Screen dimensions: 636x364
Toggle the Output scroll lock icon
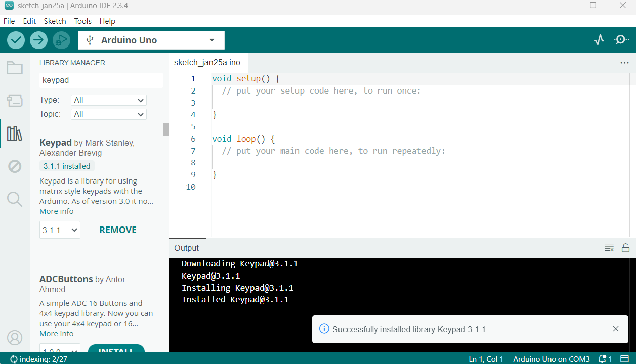point(625,248)
